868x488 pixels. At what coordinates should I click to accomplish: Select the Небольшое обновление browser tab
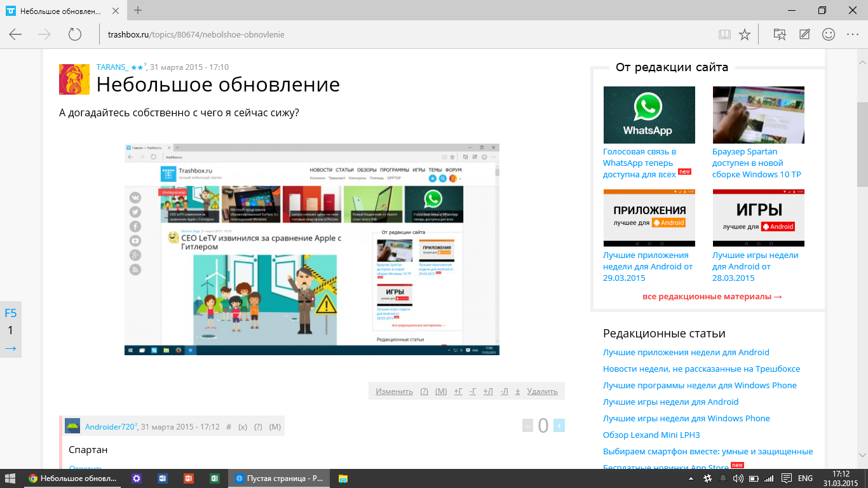click(64, 11)
